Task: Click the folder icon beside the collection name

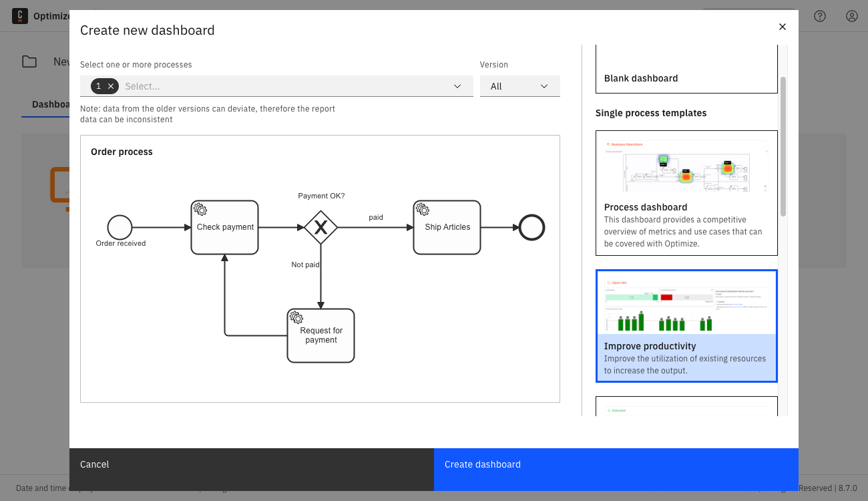Action: (29, 61)
